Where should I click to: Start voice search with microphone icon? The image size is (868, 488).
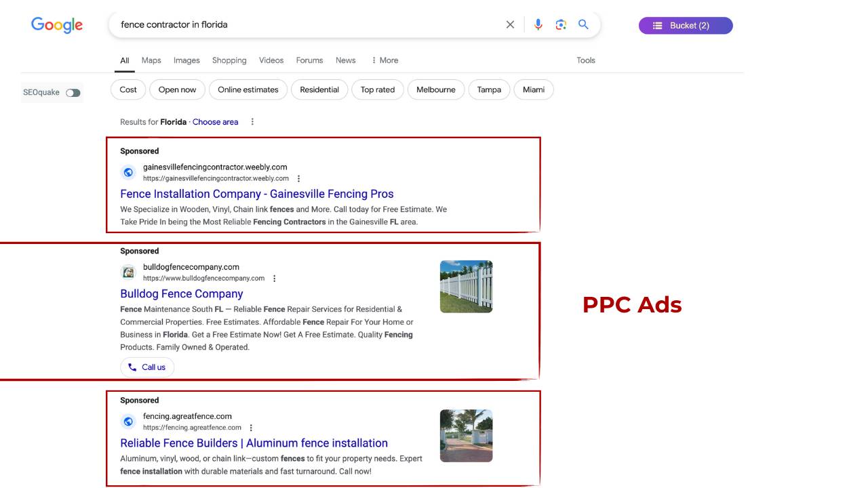pyautogui.click(x=538, y=24)
